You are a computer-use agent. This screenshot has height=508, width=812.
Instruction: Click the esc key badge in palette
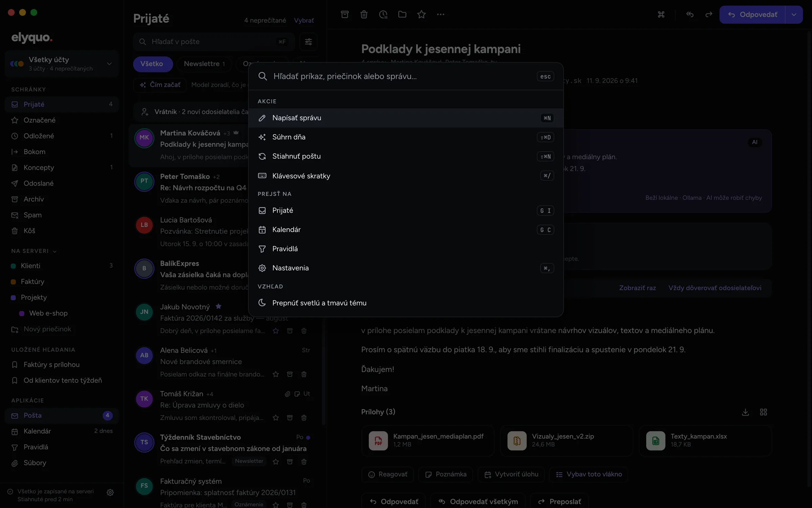tap(545, 77)
